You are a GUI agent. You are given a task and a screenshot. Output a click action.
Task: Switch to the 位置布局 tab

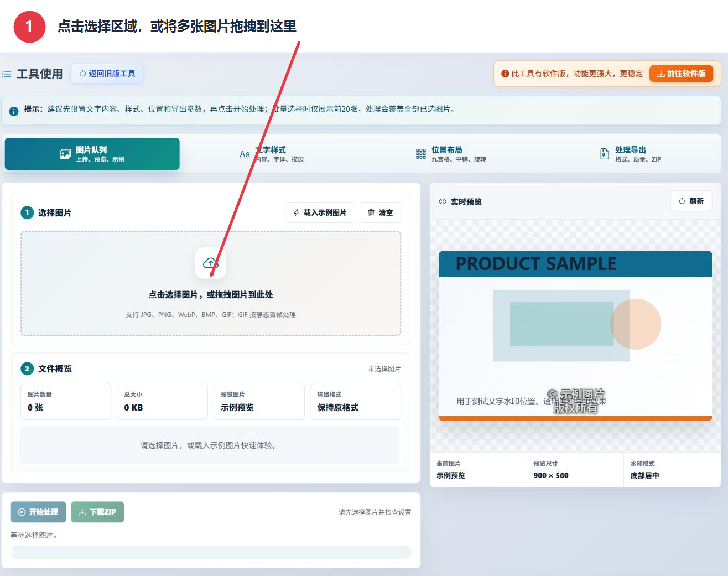(x=451, y=154)
